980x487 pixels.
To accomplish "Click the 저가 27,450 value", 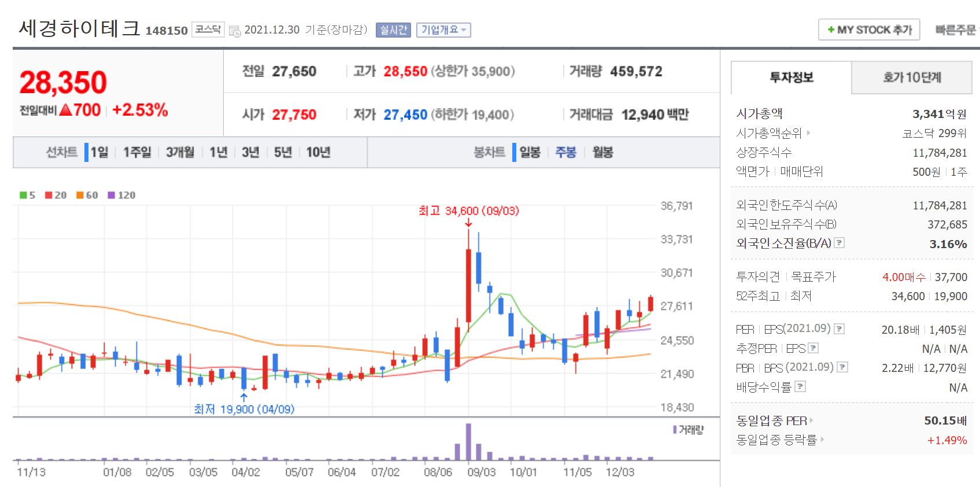I will click(x=405, y=115).
